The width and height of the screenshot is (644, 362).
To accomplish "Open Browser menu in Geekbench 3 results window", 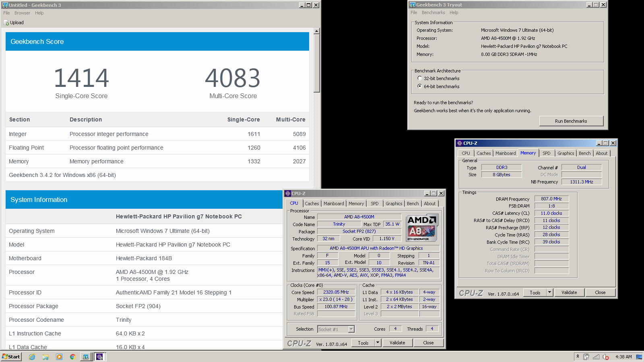I will 22,13.
